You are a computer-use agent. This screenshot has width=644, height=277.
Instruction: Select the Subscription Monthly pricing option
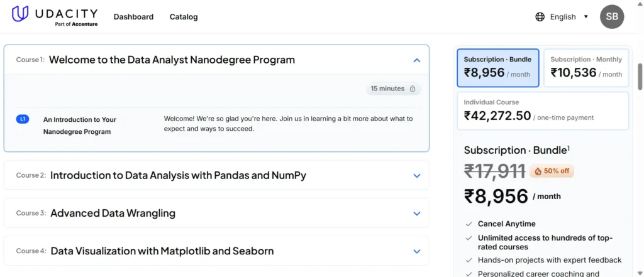click(586, 68)
